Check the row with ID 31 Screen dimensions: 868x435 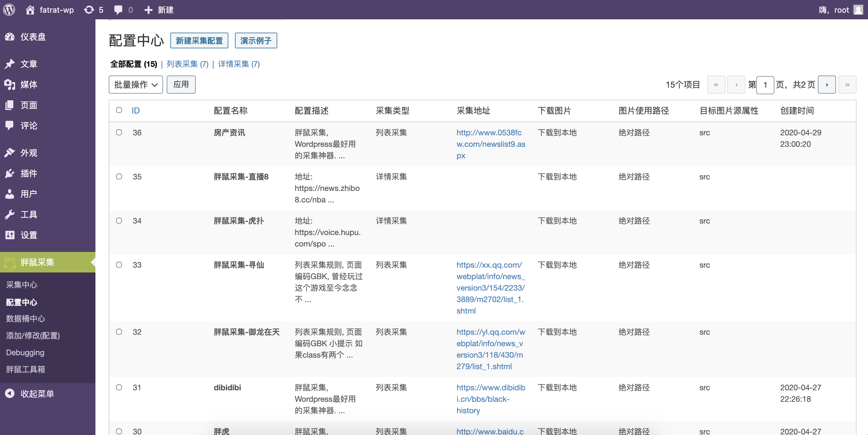coord(119,388)
